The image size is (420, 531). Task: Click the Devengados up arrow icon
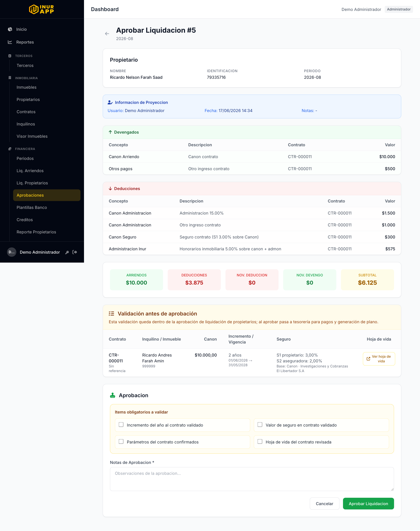[110, 132]
